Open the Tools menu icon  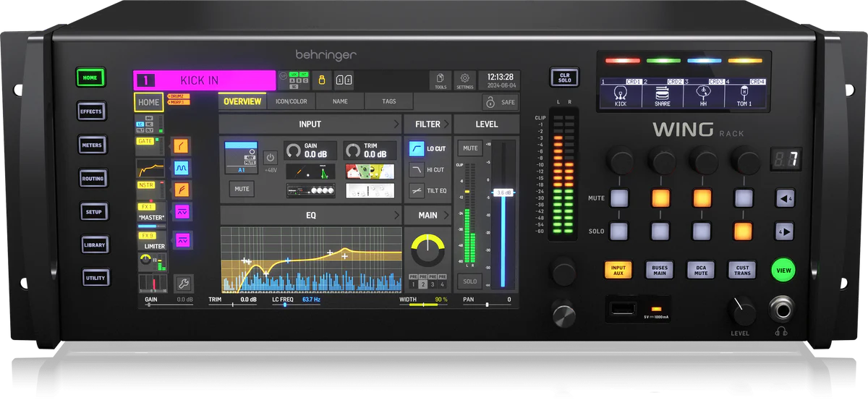pos(440,80)
